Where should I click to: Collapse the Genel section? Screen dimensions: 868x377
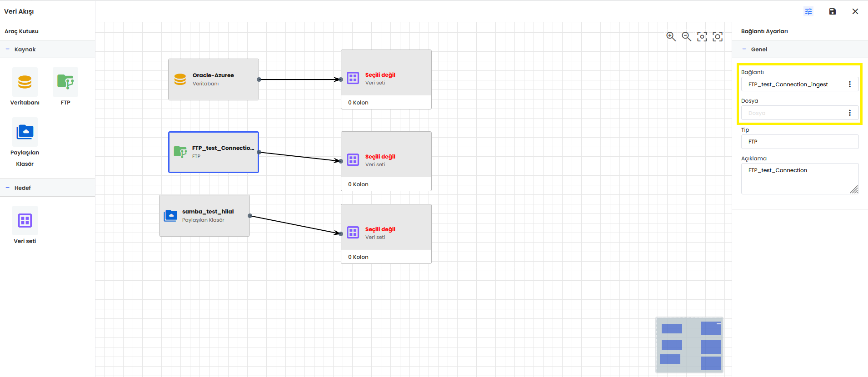[x=744, y=49]
